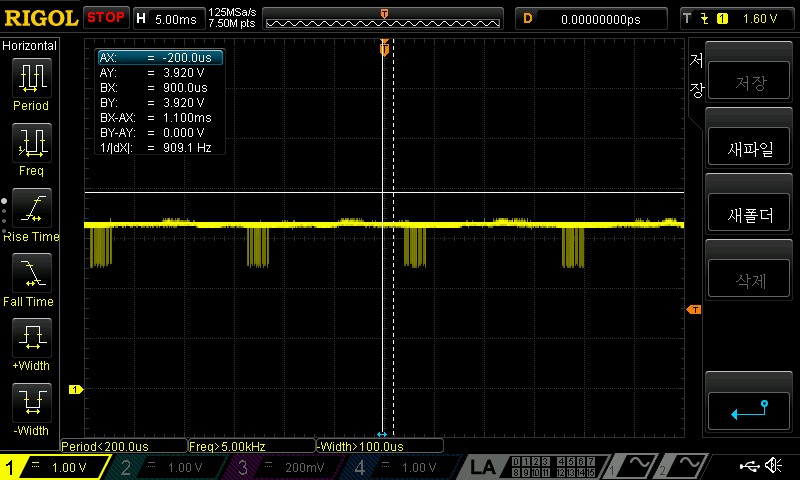Click the cursor position arrows at bottom

tap(382, 435)
